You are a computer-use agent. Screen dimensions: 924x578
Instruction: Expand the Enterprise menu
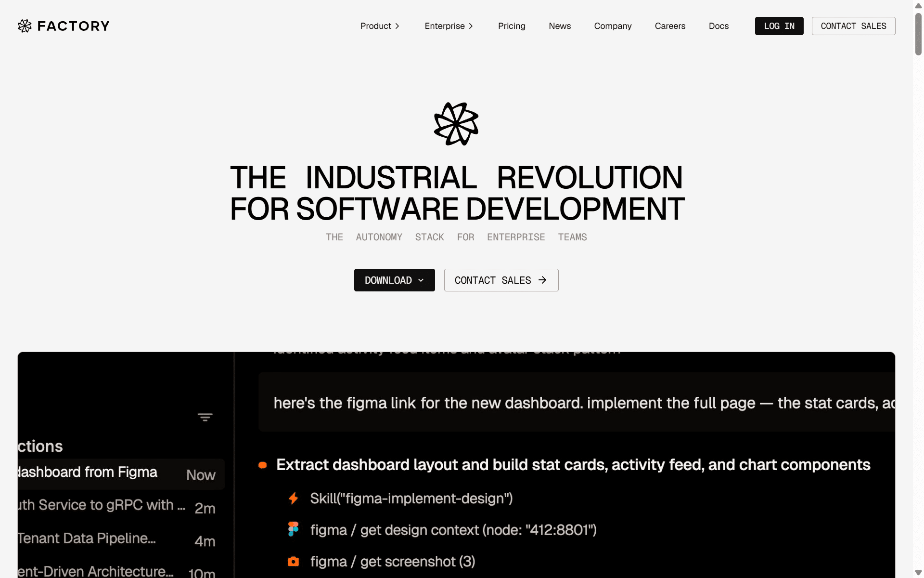point(449,26)
